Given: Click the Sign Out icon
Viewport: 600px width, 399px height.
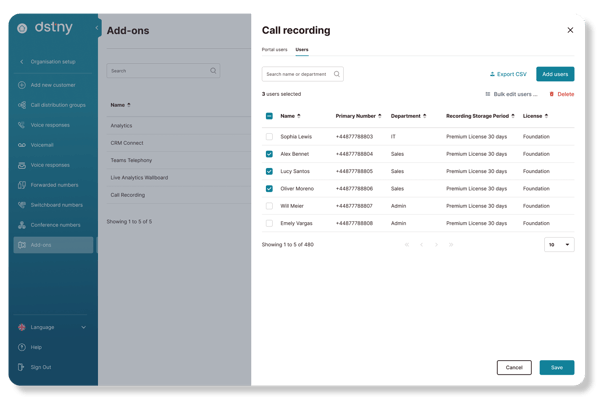Looking at the screenshot, I should pyautogui.click(x=21, y=367).
